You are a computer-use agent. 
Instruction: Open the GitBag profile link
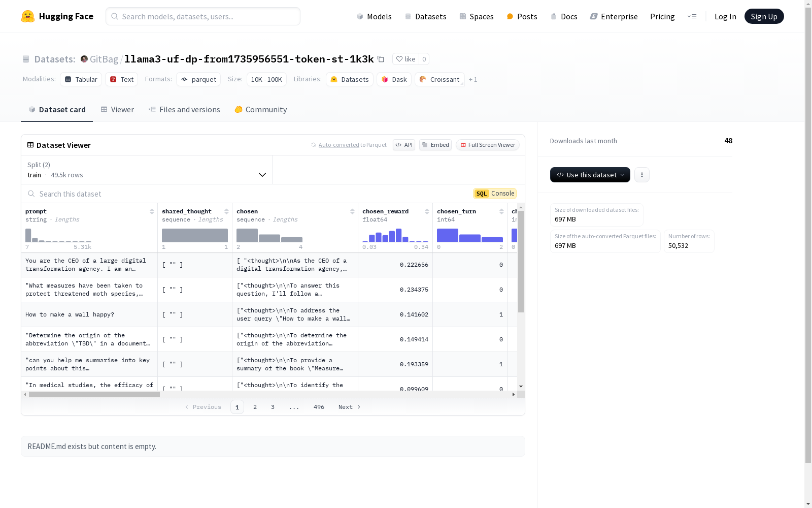pyautogui.click(x=104, y=59)
